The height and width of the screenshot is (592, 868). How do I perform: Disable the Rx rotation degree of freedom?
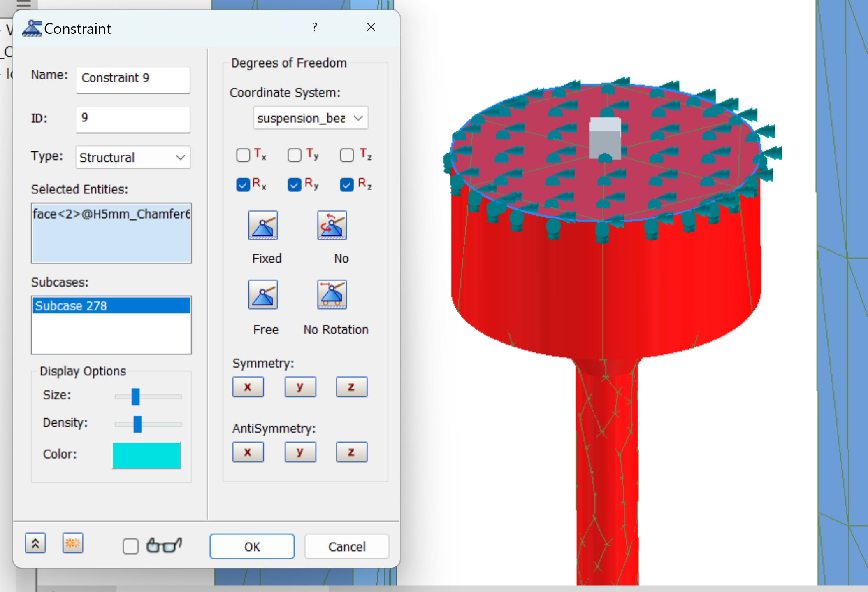[243, 185]
